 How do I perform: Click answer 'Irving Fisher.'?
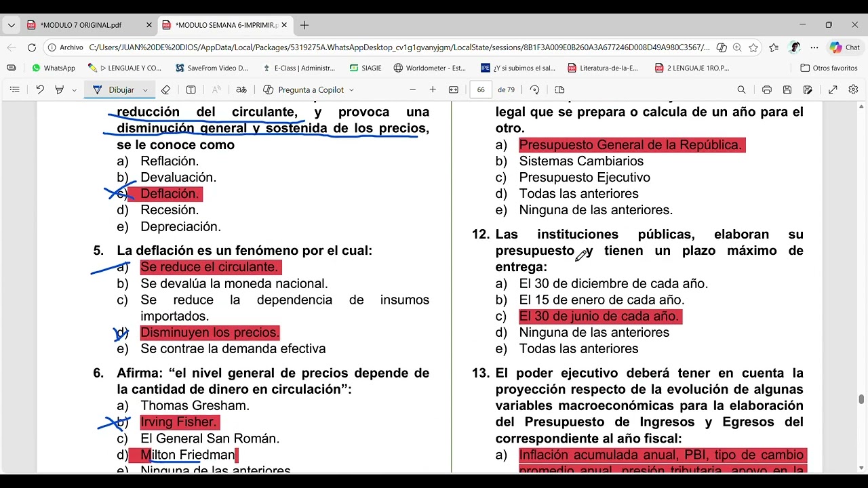[x=179, y=422]
